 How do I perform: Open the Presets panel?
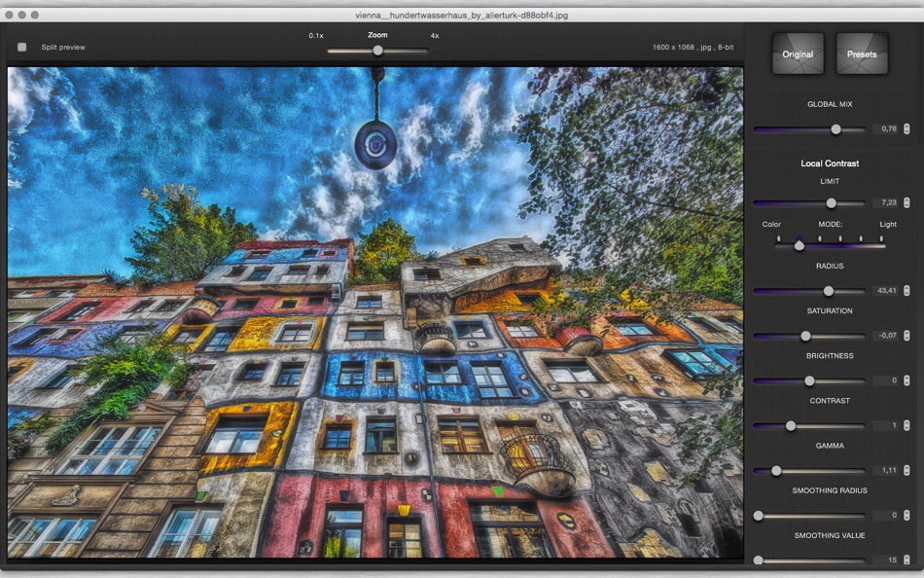point(862,54)
